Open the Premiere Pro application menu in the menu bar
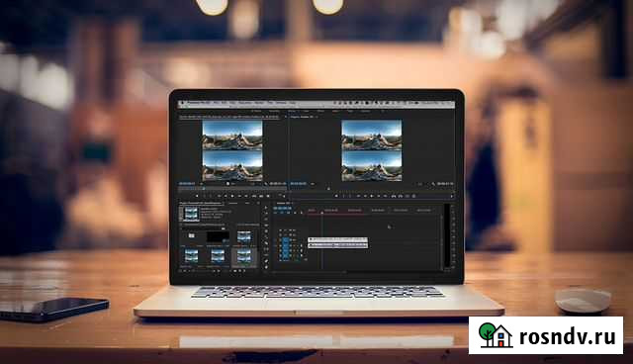This screenshot has width=633, height=364. (x=200, y=103)
